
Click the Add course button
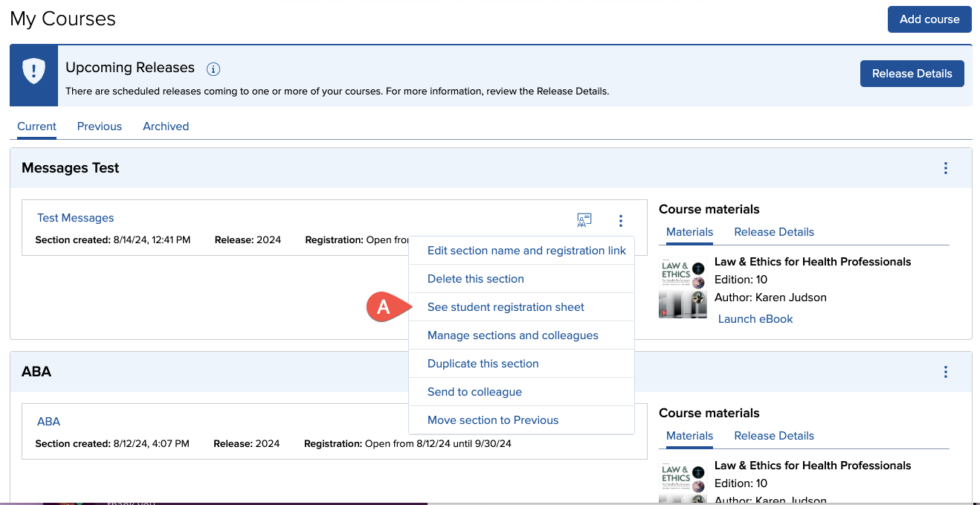pyautogui.click(x=929, y=19)
